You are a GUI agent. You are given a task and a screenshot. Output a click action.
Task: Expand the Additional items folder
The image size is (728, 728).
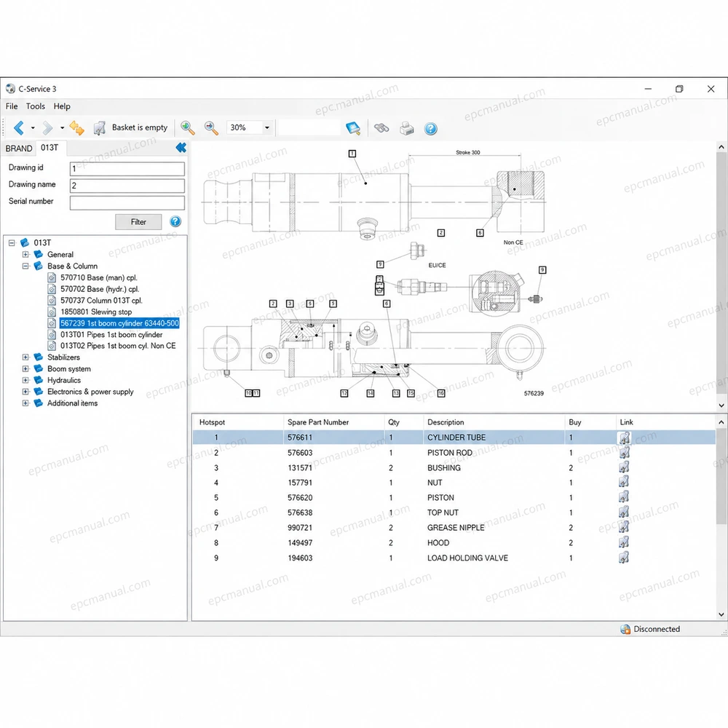click(x=25, y=403)
